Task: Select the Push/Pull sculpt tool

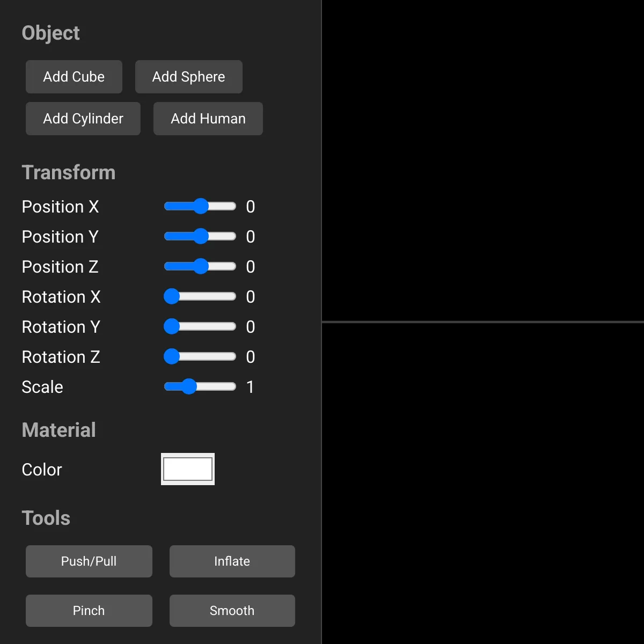Action: coord(89,561)
